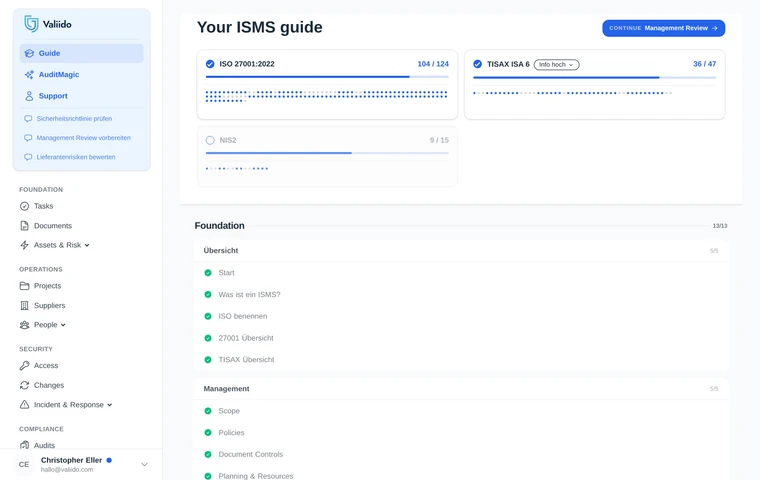
Task: Click the Incident & Response warning triangle icon
Action: point(24,405)
